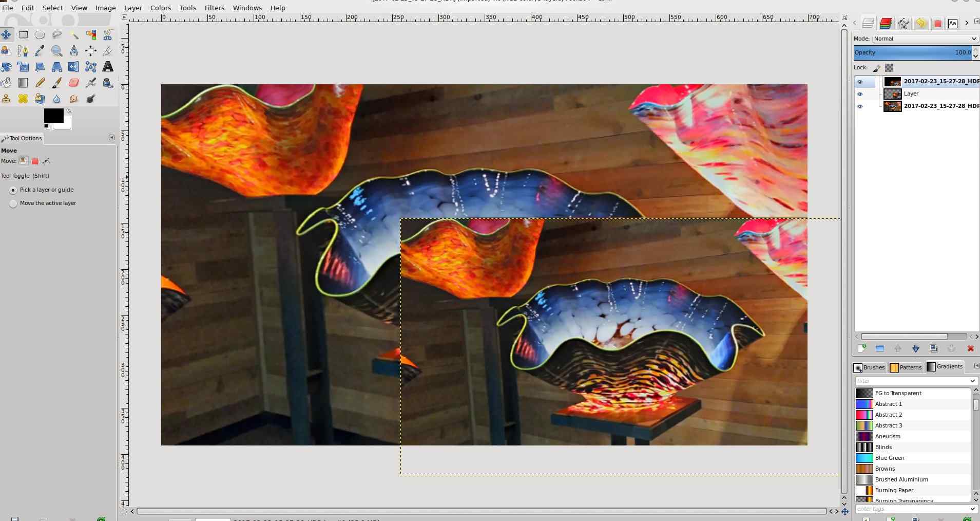
Task: Select the Pencil tool
Action: pos(40,83)
